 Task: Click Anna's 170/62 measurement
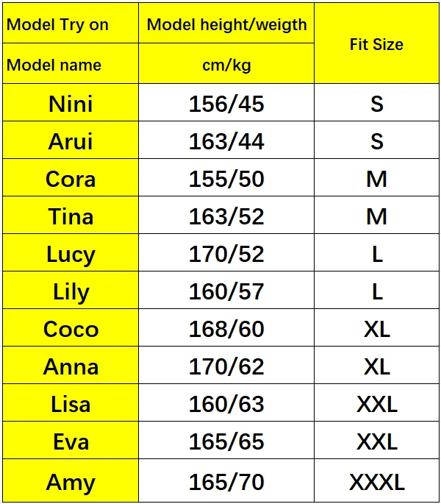pos(226,366)
